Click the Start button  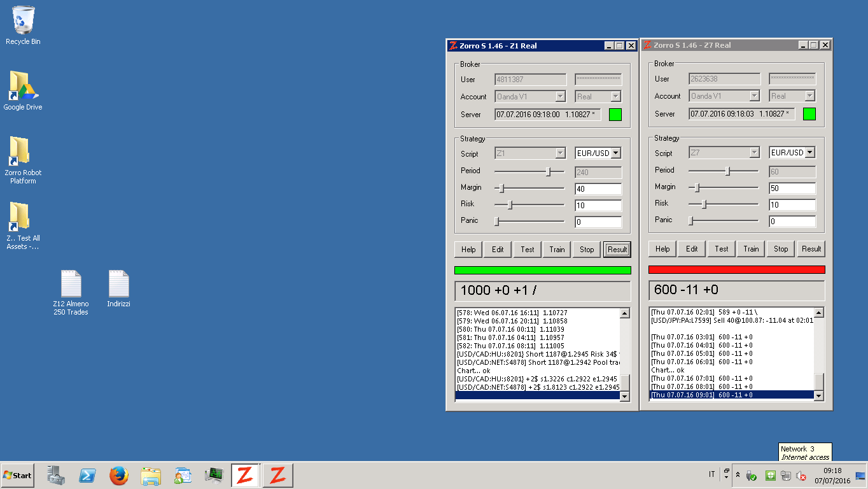click(18, 476)
